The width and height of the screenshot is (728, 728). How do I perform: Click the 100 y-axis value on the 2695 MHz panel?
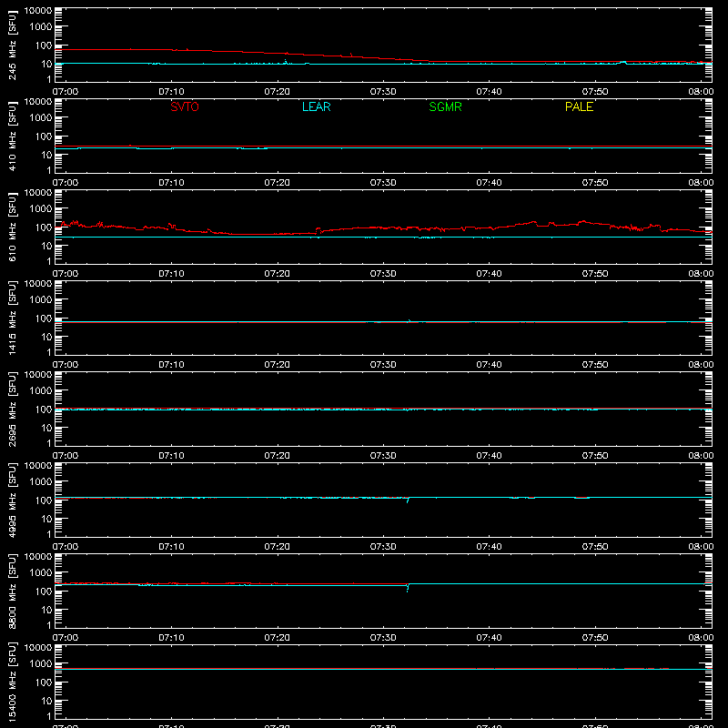44,409
